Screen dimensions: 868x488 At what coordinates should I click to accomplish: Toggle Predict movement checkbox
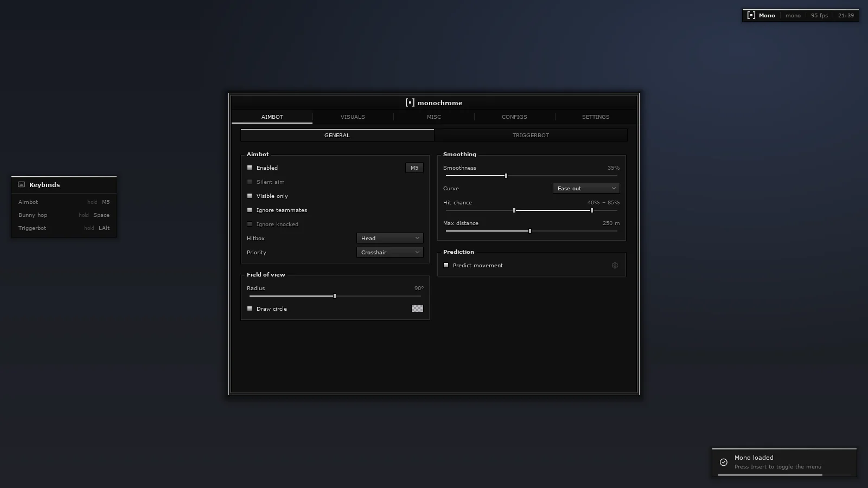coord(446,265)
